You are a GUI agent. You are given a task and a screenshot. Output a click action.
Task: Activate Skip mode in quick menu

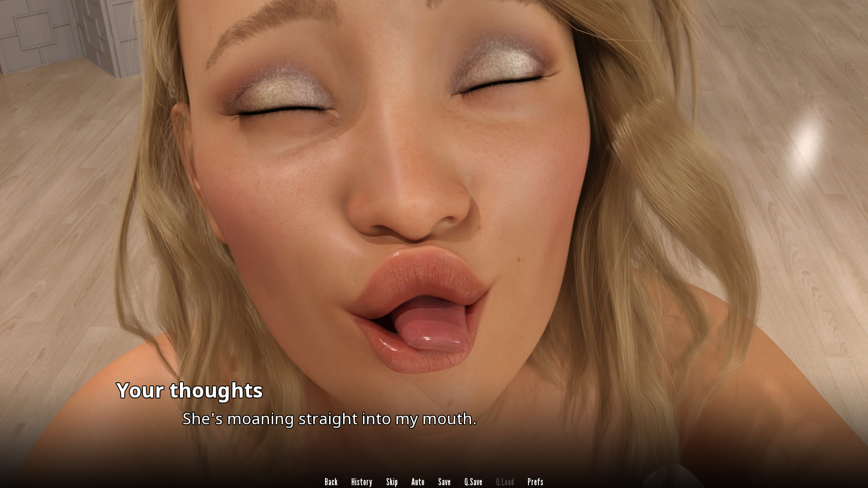point(392,482)
